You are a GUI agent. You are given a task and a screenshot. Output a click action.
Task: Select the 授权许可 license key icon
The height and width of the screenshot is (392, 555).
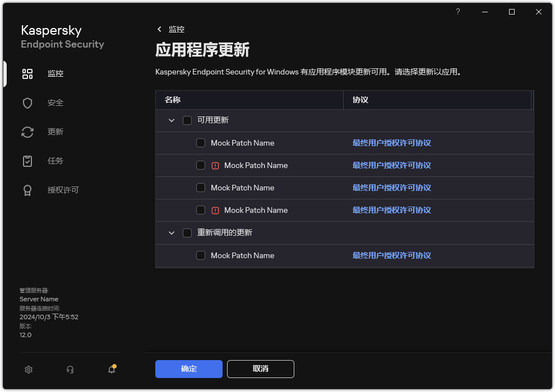27,190
